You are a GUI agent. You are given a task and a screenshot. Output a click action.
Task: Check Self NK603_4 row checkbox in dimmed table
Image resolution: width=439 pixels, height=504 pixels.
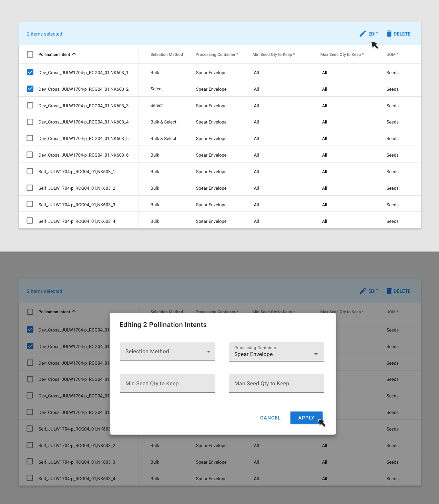pyautogui.click(x=30, y=478)
